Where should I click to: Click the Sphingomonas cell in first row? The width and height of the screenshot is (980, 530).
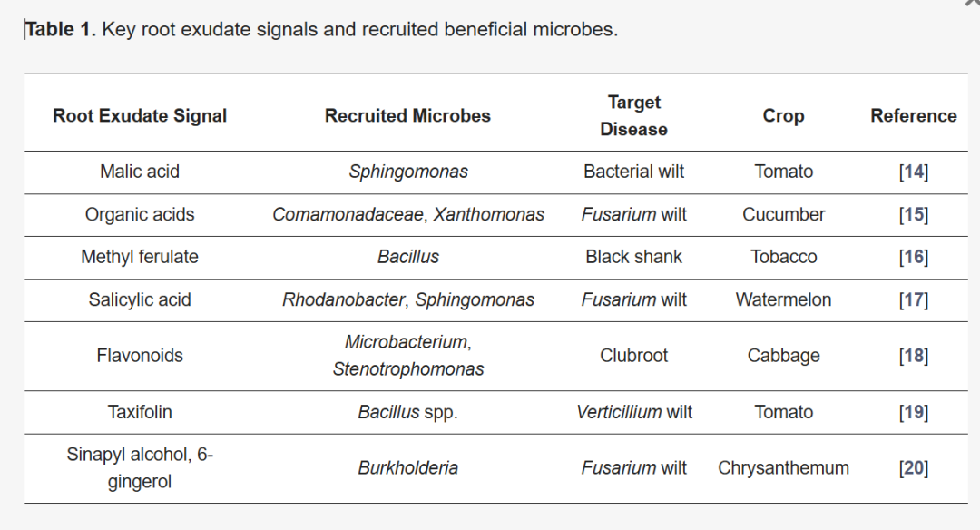(408, 172)
